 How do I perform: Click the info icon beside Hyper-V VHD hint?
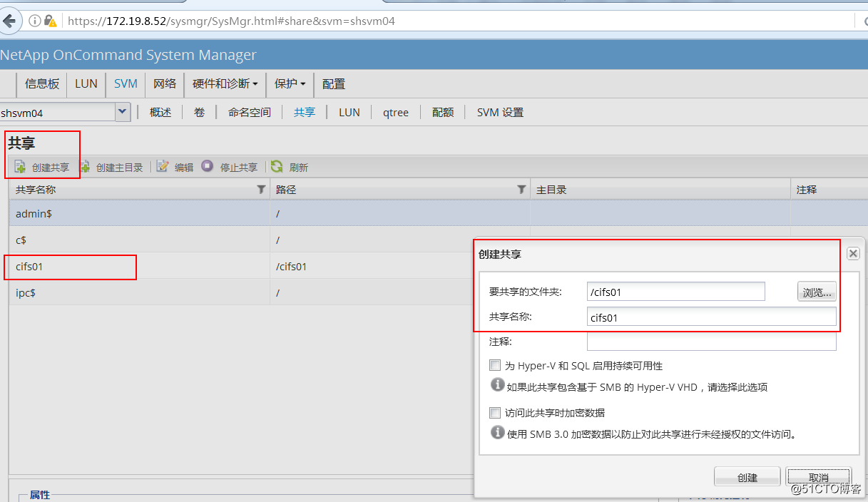[x=497, y=386]
